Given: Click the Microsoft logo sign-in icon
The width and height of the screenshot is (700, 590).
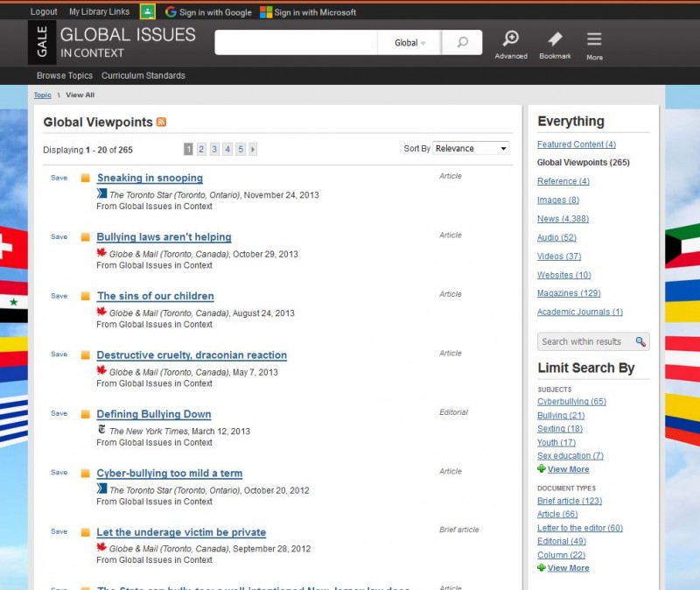Looking at the screenshot, I should (266, 12).
